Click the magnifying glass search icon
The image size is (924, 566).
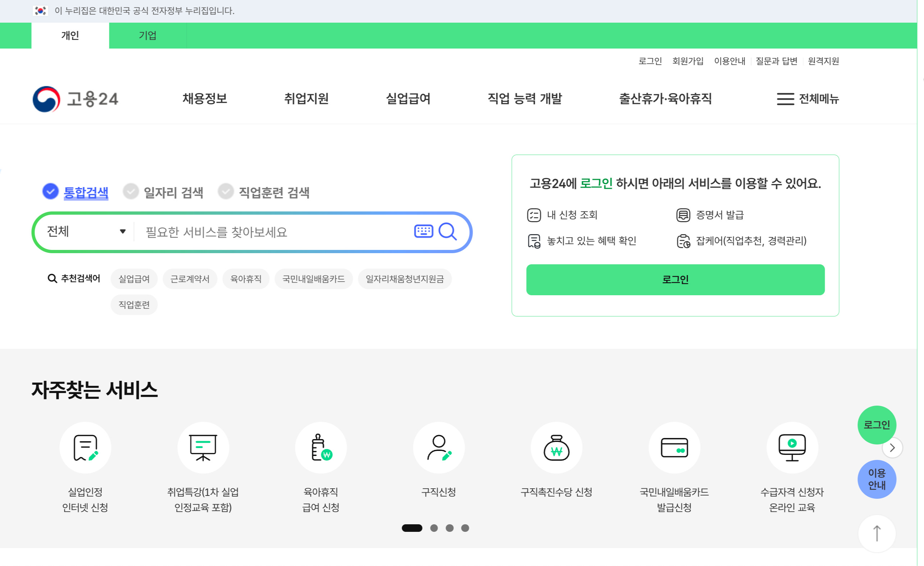click(x=447, y=231)
